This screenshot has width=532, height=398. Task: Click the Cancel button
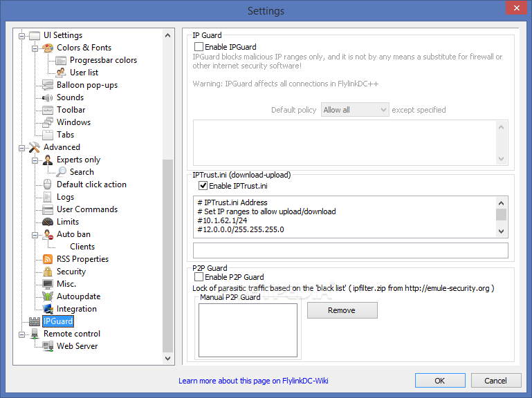(496, 381)
